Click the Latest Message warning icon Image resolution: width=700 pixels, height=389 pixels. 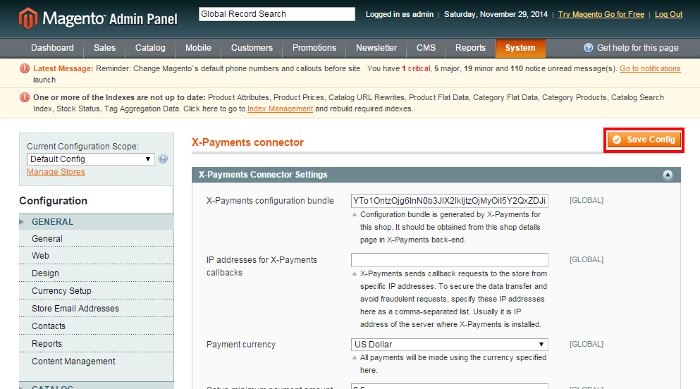25,69
